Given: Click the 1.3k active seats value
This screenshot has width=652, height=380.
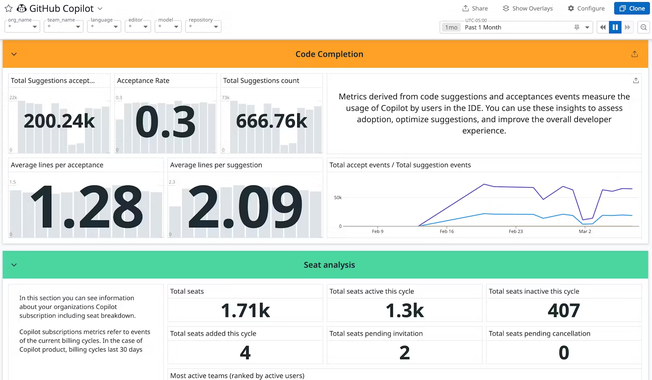Looking at the screenshot, I should pyautogui.click(x=405, y=311).
